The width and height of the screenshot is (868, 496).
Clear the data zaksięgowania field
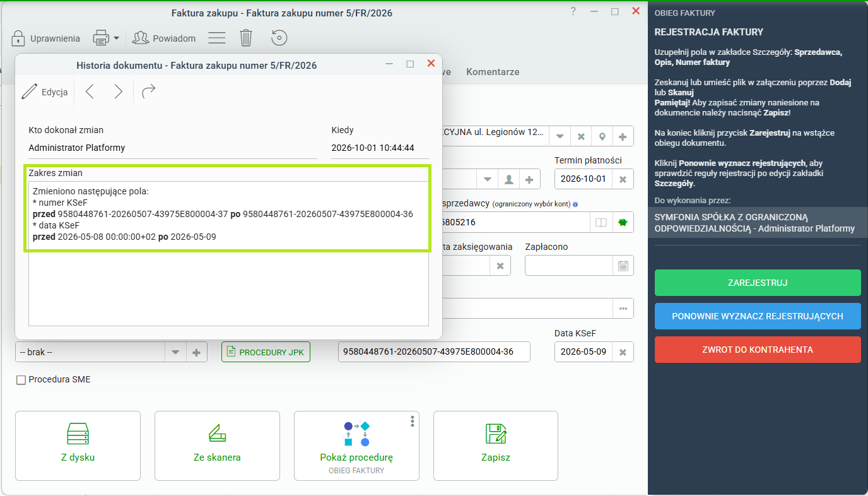tap(500, 266)
